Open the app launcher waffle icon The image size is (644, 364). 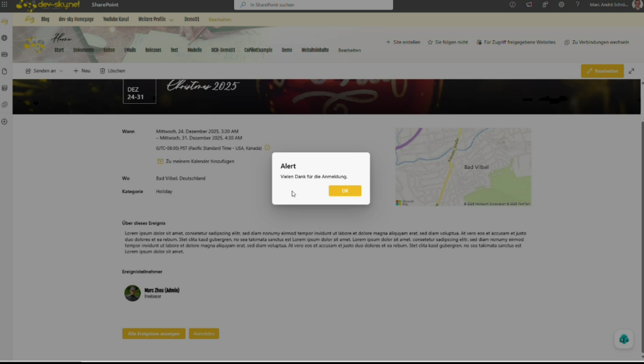pyautogui.click(x=4, y=4)
